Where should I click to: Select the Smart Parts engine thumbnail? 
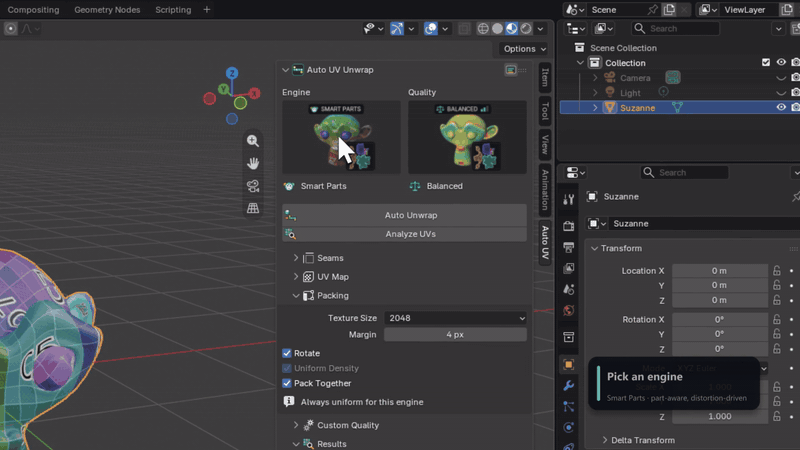[x=341, y=137]
